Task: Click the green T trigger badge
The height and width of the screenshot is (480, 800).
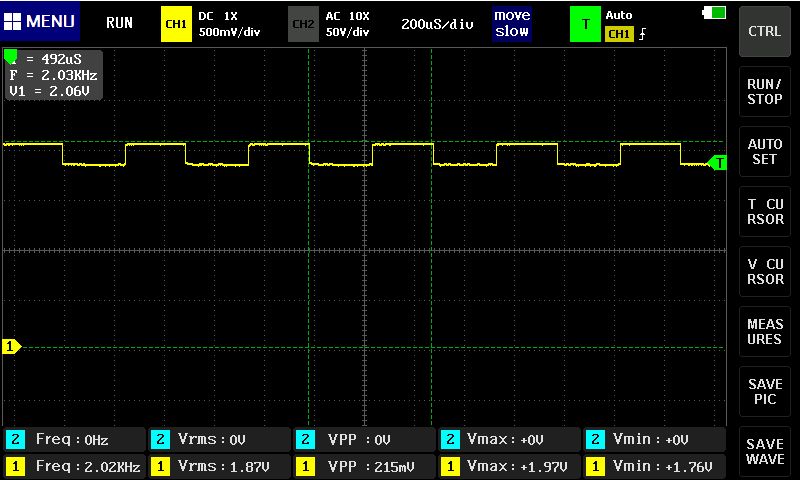Action: point(585,24)
